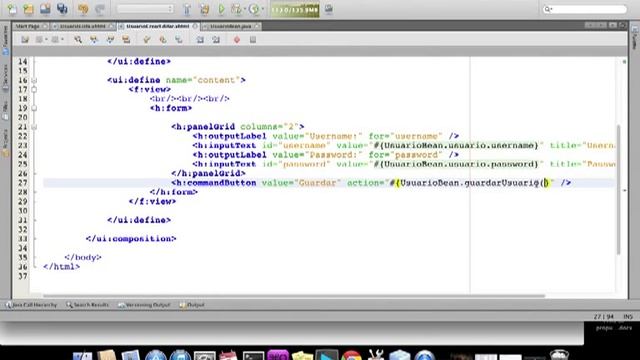Click first editor toolbar icon
Image resolution: width=640 pixels, height=360 pixels.
click(x=25, y=40)
